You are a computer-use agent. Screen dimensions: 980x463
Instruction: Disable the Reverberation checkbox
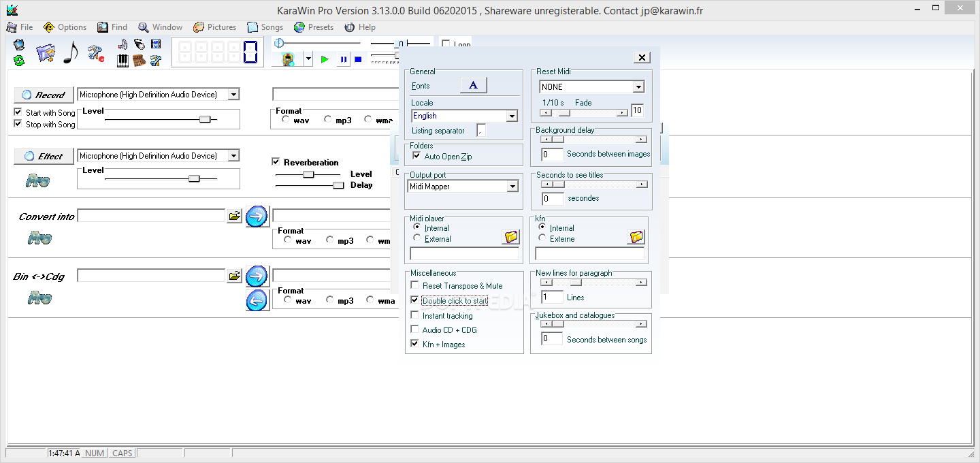pyautogui.click(x=276, y=162)
